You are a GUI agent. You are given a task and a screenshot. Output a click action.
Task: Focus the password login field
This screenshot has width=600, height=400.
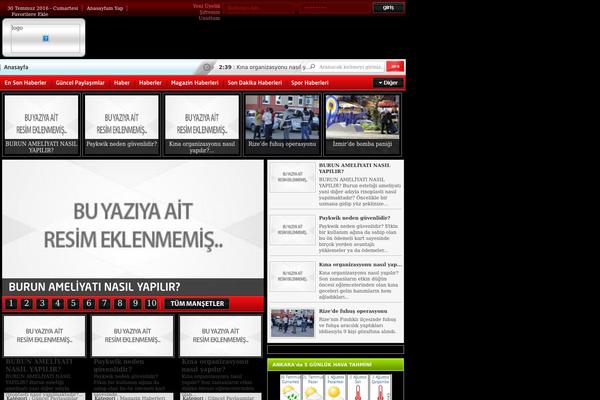[334, 8]
